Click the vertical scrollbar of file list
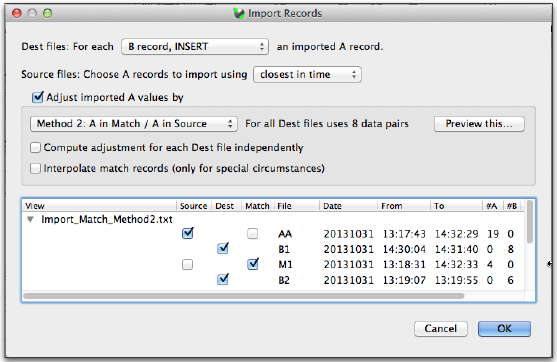This screenshot has height=362, width=557. [530, 222]
